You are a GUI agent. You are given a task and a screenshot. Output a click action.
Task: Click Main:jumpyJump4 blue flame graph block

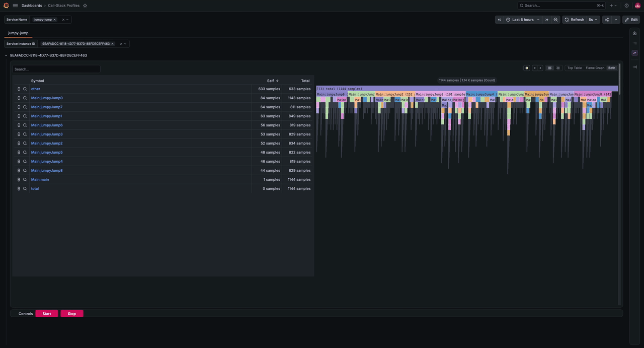point(481,94)
